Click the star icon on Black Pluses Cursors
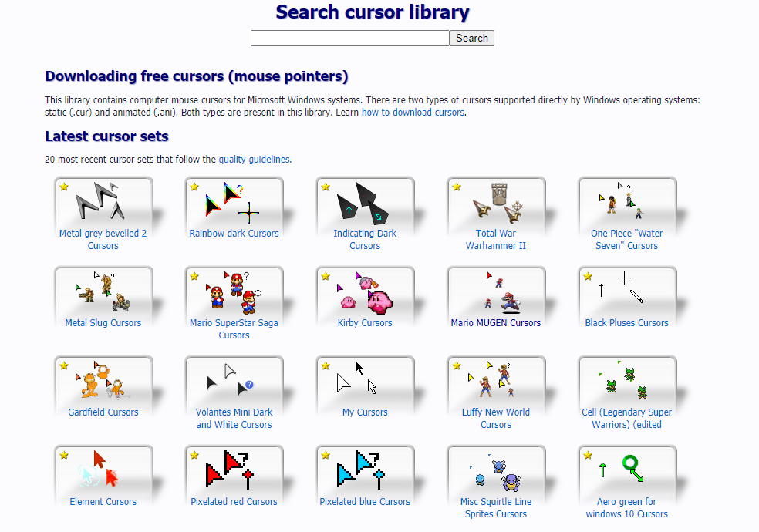Viewport: 759px width, 532px height. tap(588, 276)
